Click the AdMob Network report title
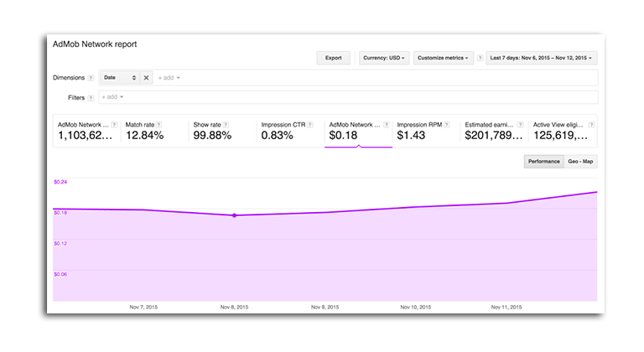This screenshot has height=352, width=644. (x=95, y=44)
